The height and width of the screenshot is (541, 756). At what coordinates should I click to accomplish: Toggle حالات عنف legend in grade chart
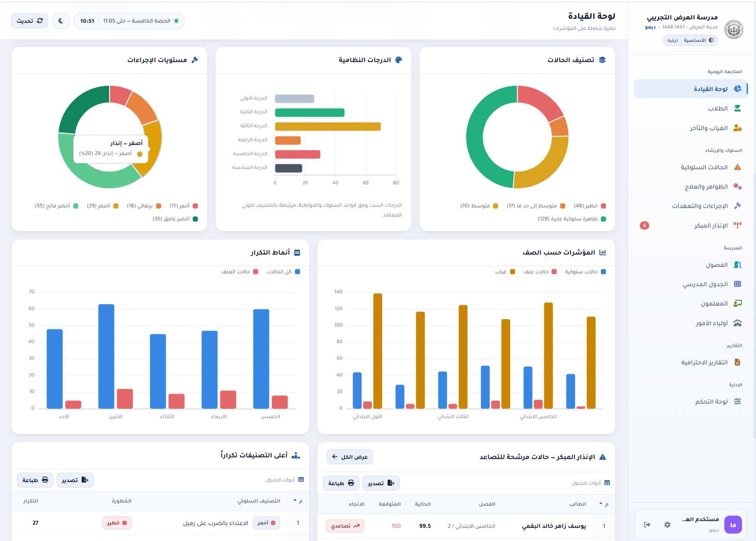click(x=540, y=272)
